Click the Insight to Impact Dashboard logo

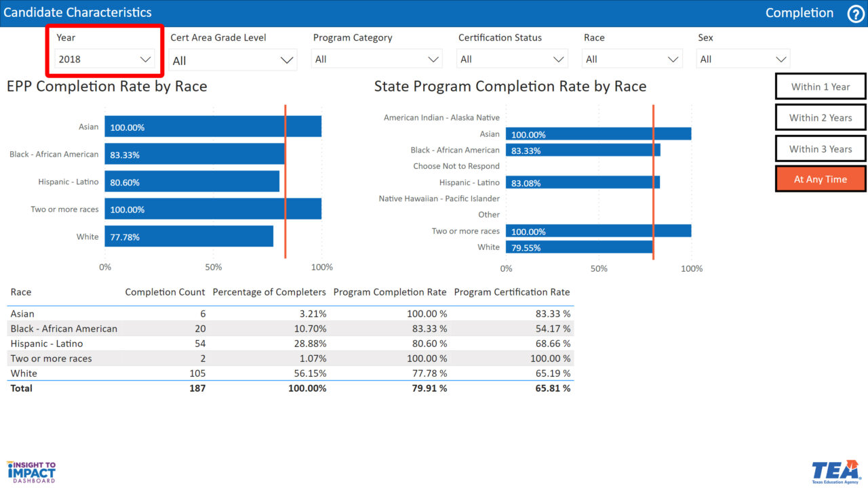(x=31, y=472)
